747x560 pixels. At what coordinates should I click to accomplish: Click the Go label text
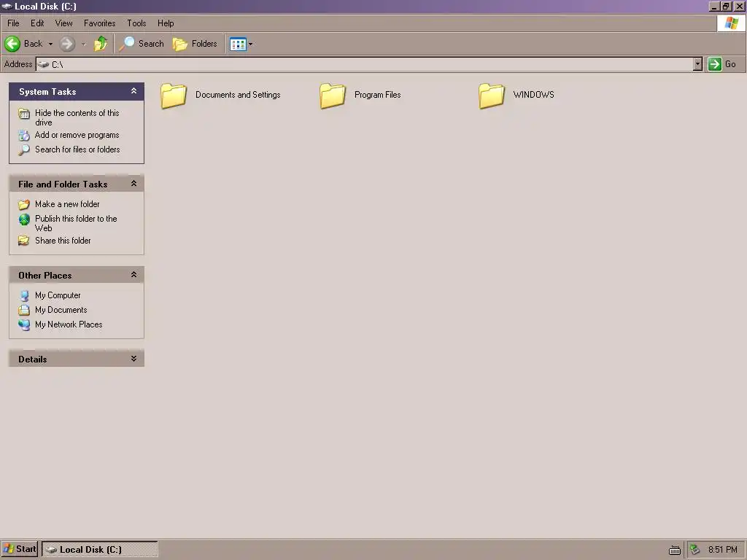click(x=730, y=64)
